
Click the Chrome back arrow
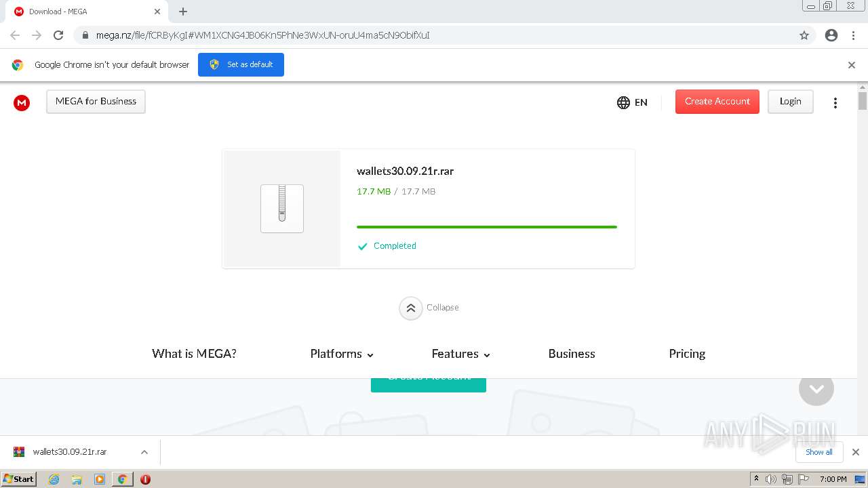coord(15,35)
